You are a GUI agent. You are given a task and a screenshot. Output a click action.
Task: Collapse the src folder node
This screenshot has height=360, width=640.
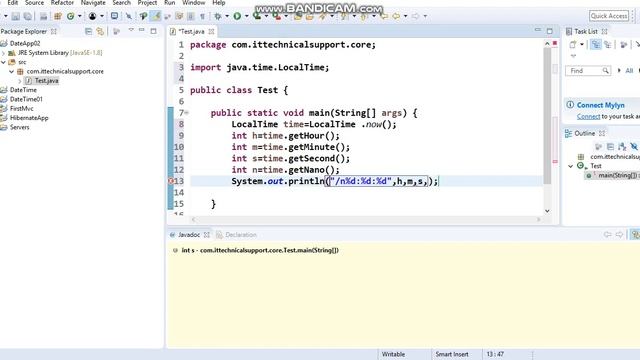(4, 62)
